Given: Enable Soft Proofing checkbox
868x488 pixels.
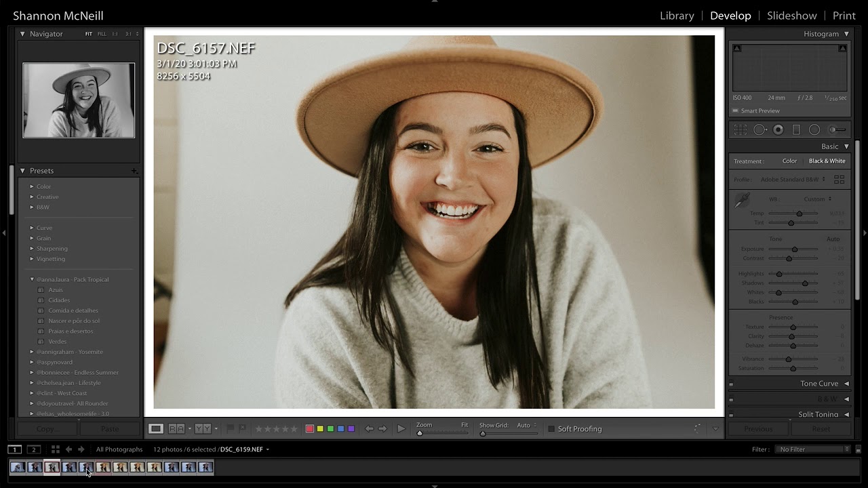Looking at the screenshot, I should point(551,429).
